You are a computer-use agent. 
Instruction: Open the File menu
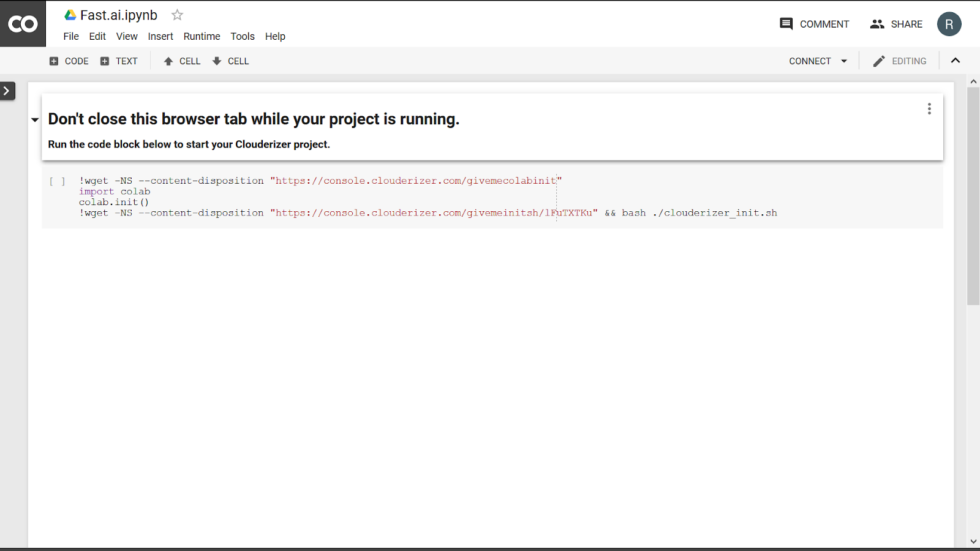click(x=71, y=36)
